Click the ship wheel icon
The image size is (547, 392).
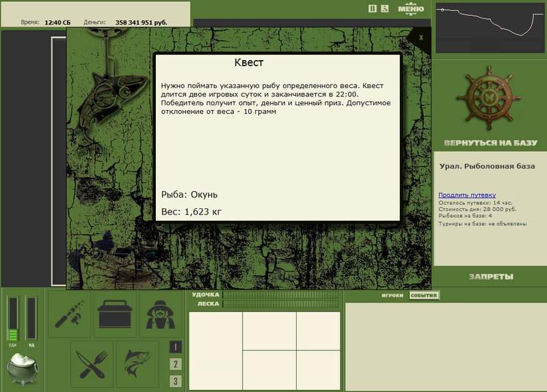(x=489, y=98)
